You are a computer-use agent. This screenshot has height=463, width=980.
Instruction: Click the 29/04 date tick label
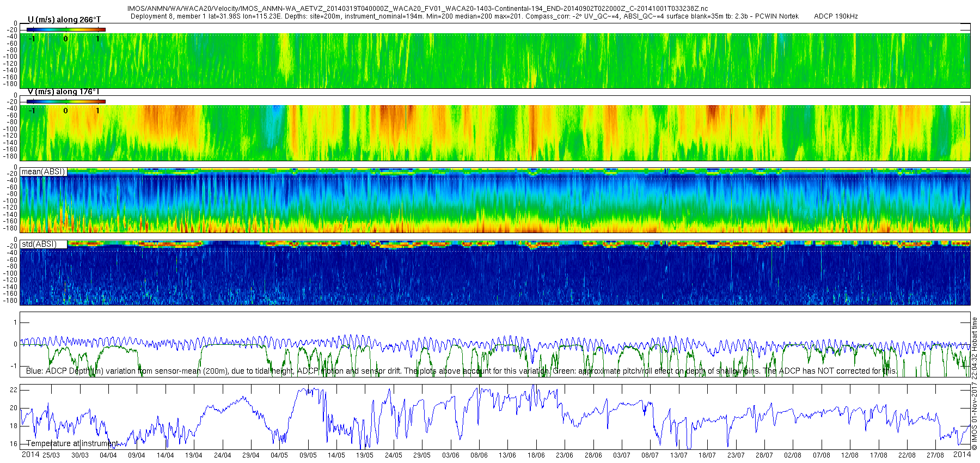click(251, 455)
